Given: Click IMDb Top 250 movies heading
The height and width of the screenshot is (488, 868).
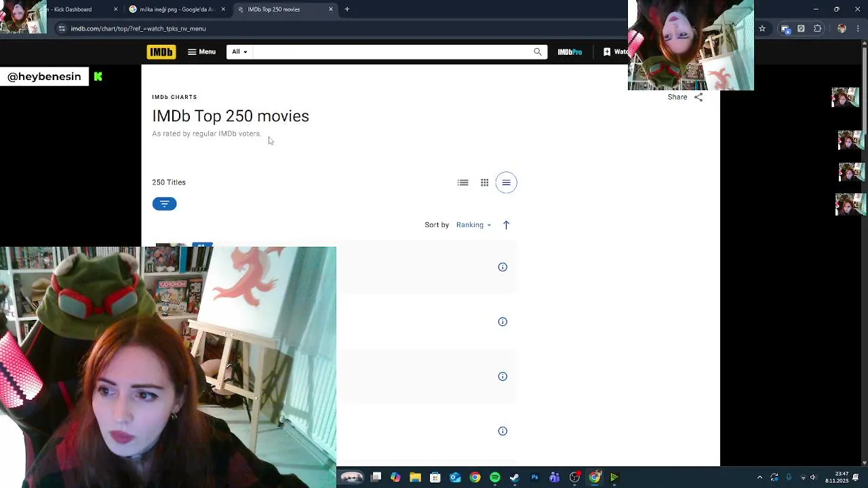Looking at the screenshot, I should point(231,116).
